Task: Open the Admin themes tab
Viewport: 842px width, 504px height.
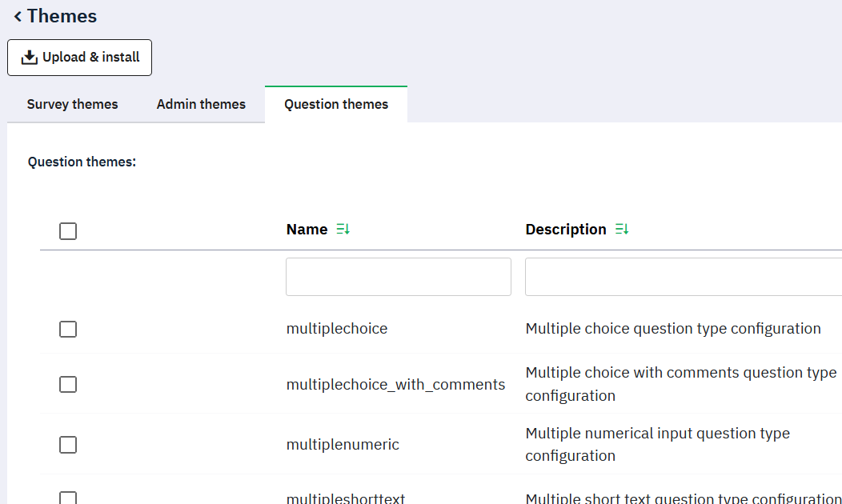Action: click(x=201, y=104)
